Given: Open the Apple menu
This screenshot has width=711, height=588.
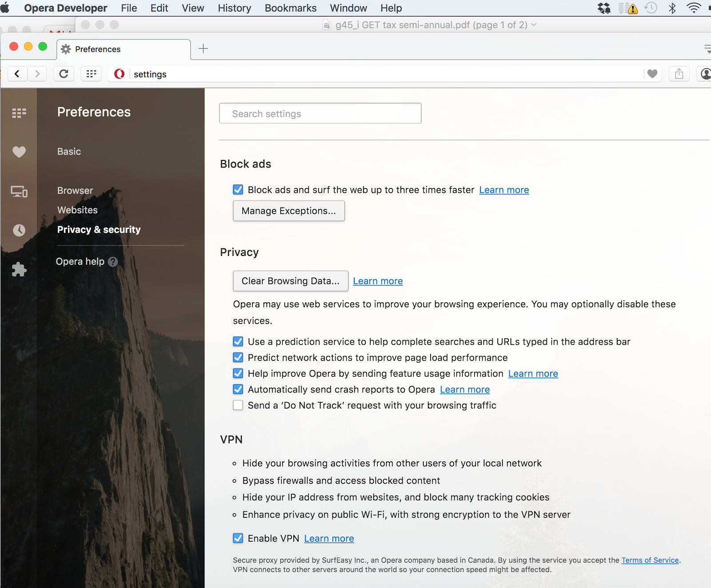Looking at the screenshot, I should (5, 8).
